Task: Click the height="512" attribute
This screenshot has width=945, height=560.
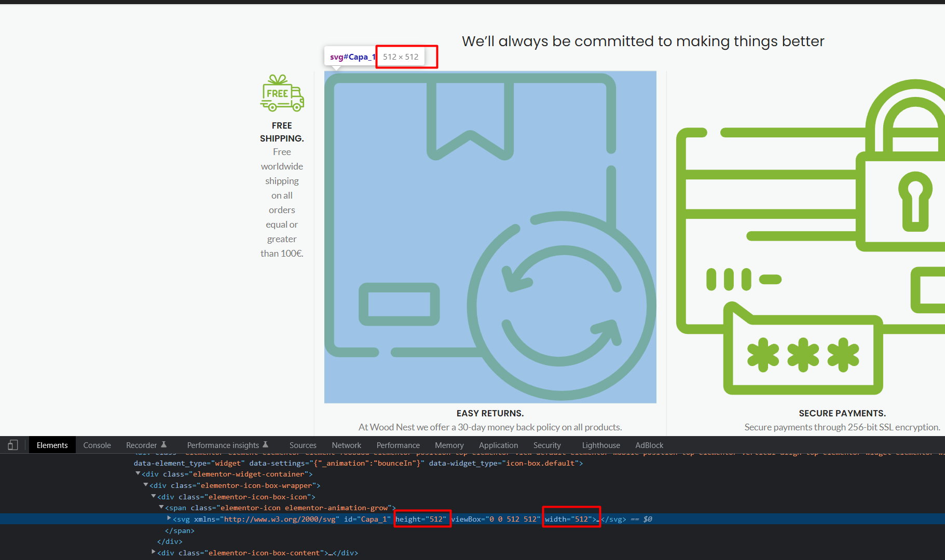Action: coord(421,519)
